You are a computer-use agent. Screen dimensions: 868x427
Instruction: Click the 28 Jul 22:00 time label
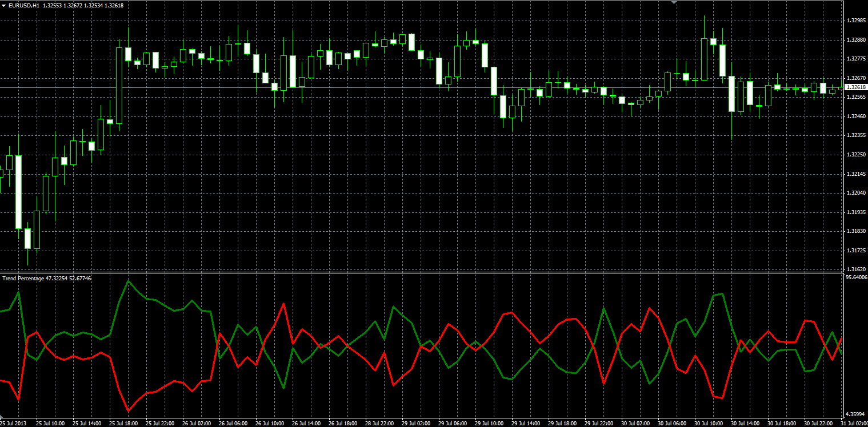pyautogui.click(x=379, y=424)
